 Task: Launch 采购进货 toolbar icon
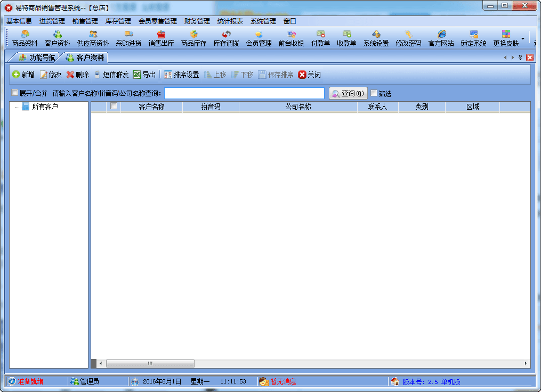128,38
